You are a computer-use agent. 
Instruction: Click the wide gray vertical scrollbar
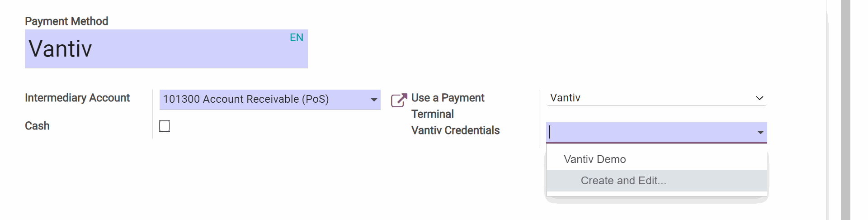click(x=845, y=109)
